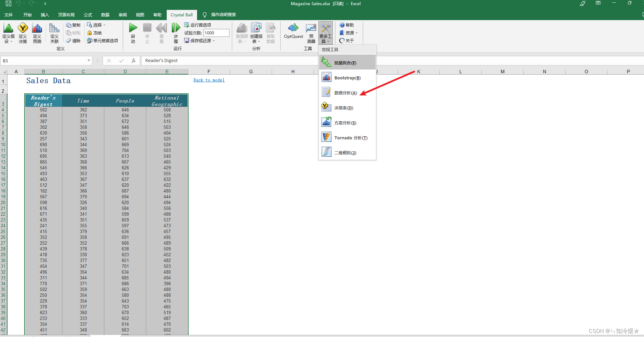Select column G header
The width and height of the screenshot is (644, 337).
(251, 72)
